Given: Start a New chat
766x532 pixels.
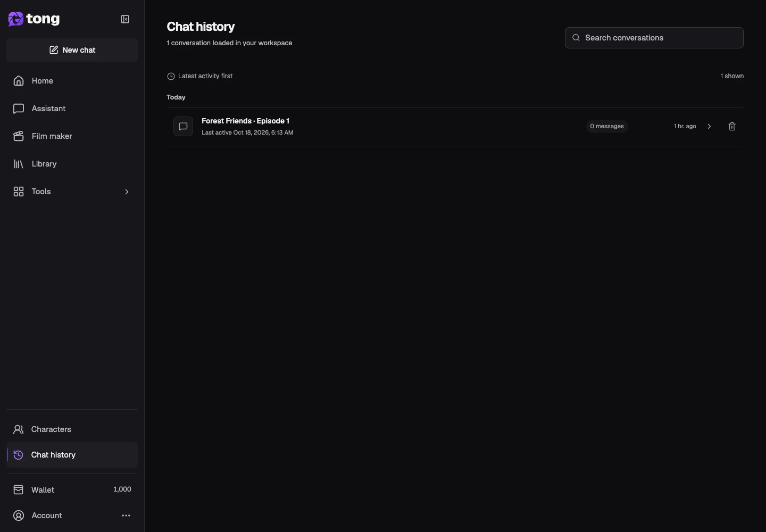Looking at the screenshot, I should [x=72, y=50].
